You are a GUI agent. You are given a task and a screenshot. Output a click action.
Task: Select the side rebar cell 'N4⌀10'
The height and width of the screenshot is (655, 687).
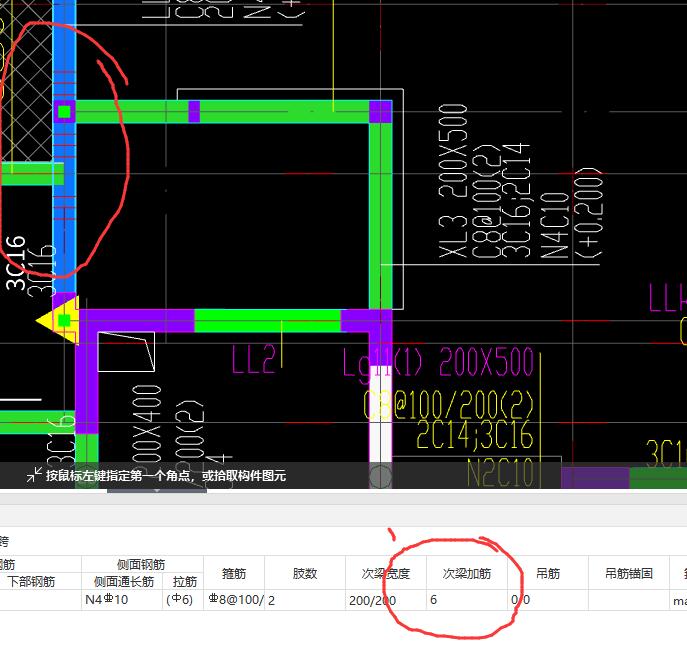coord(122,600)
